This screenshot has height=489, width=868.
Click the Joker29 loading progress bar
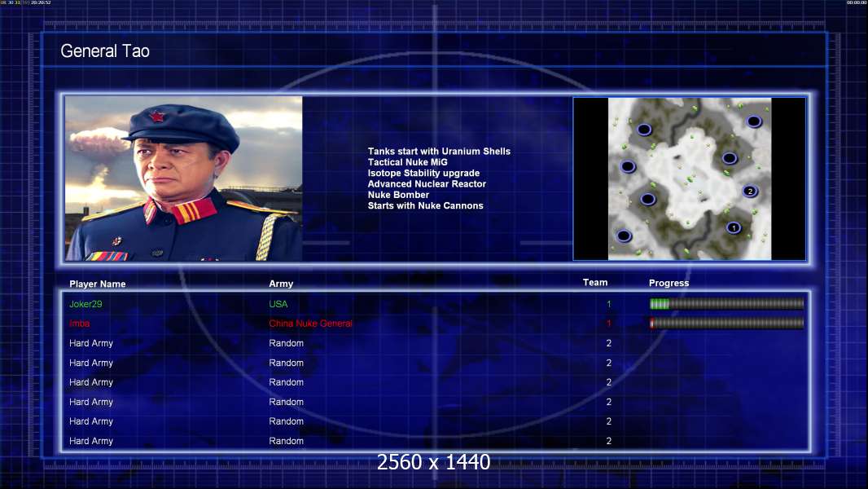point(726,303)
